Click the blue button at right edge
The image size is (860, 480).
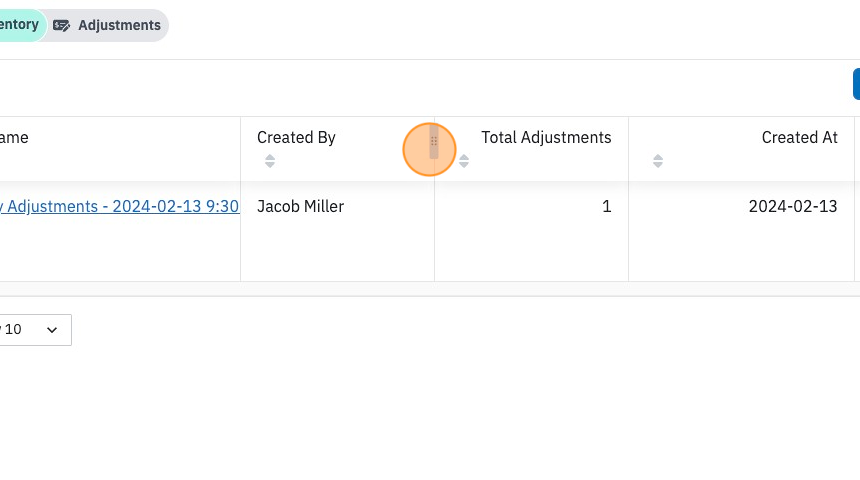856,84
